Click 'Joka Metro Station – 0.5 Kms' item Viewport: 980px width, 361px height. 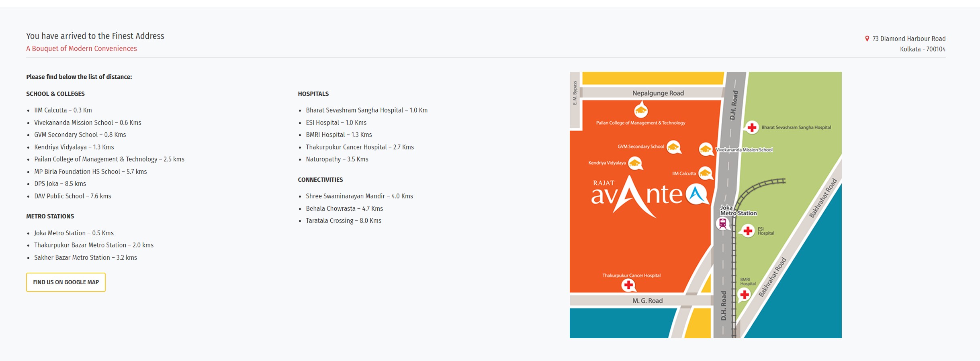(x=74, y=233)
